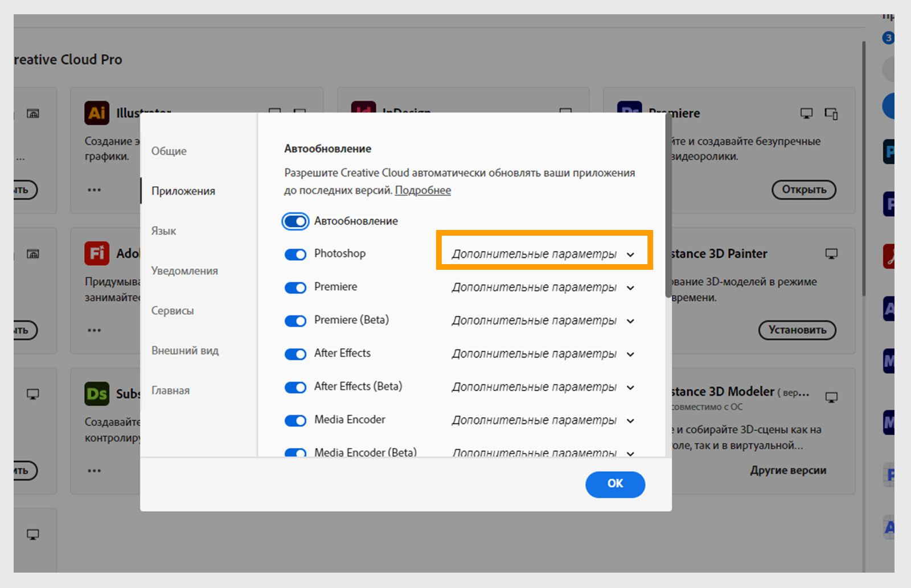This screenshot has height=588, width=911.
Task: Switch off After Effects auto-update
Action: [x=296, y=354]
